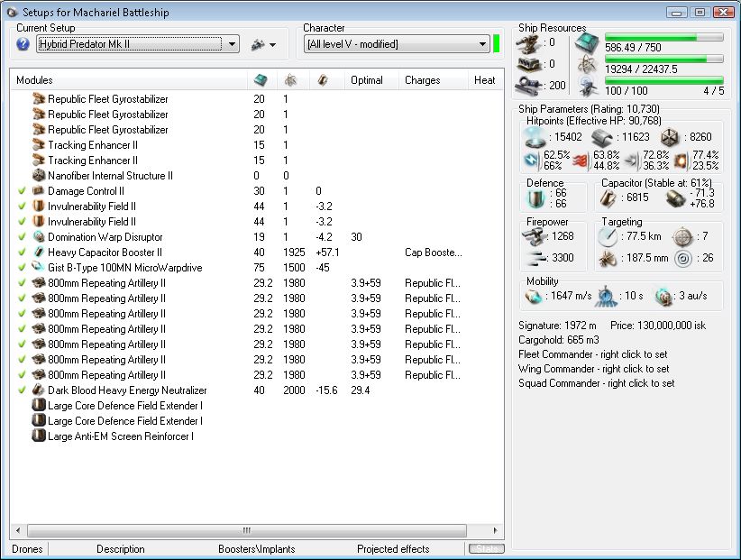Click the scan resolution icon showing 187.5 mm
741x560 pixels.
tap(608, 258)
